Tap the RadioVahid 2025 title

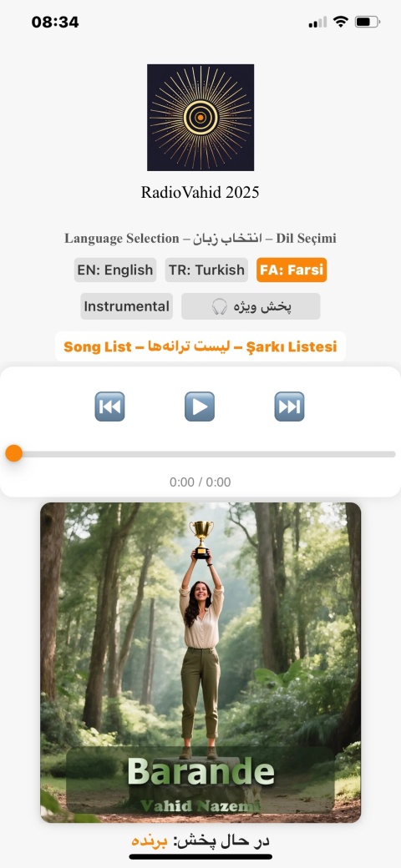pos(200,193)
